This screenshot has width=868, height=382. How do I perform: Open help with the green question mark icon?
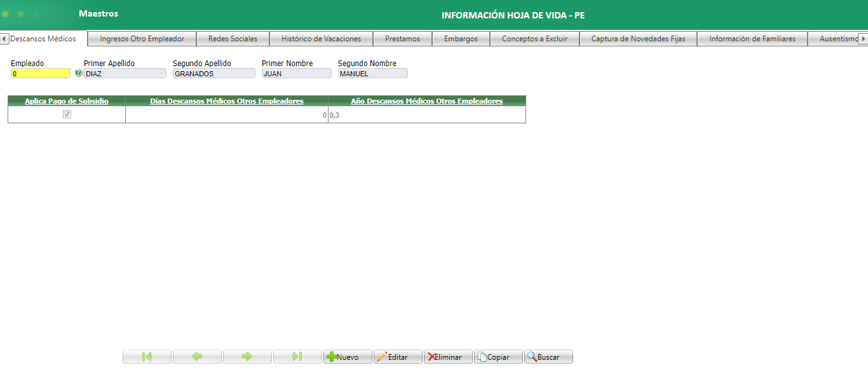(x=77, y=72)
